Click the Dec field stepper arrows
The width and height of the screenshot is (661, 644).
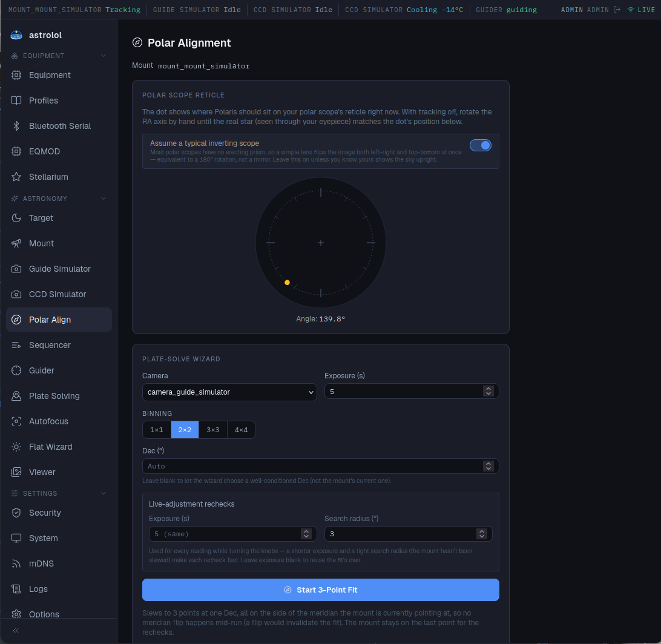coord(488,465)
